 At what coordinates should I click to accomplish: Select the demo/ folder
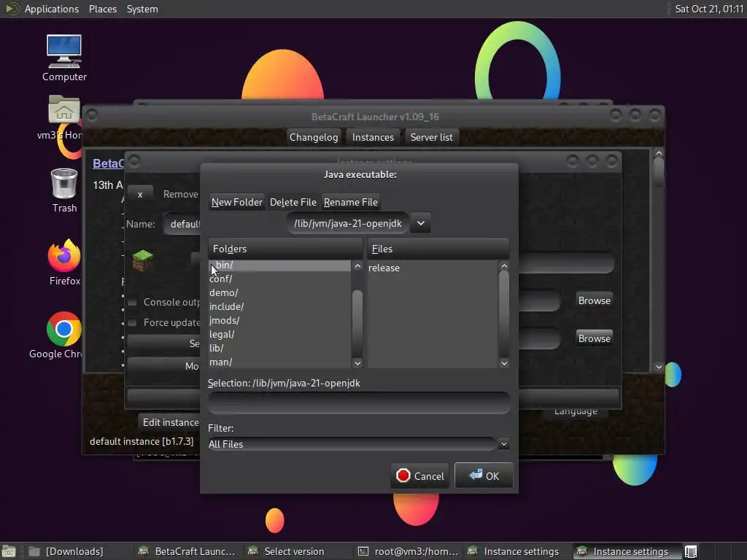279,292
